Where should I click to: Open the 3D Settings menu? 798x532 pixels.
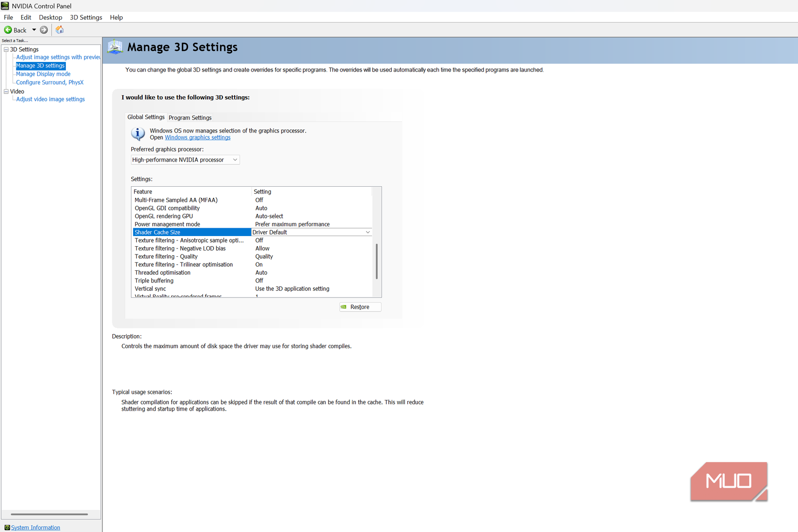[x=86, y=17]
